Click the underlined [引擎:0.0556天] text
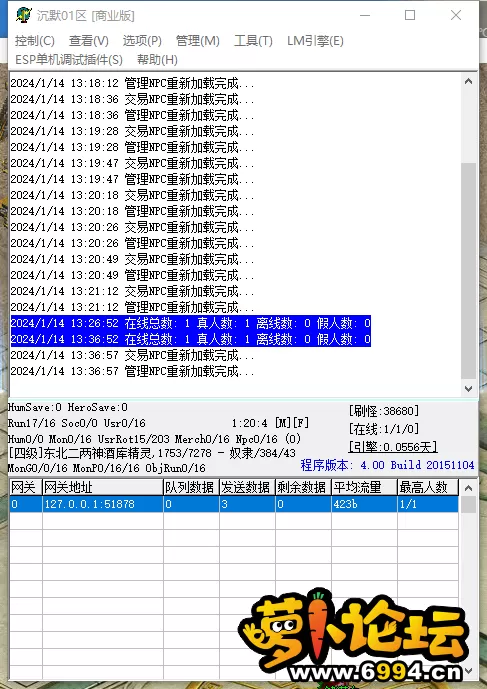 (393, 447)
